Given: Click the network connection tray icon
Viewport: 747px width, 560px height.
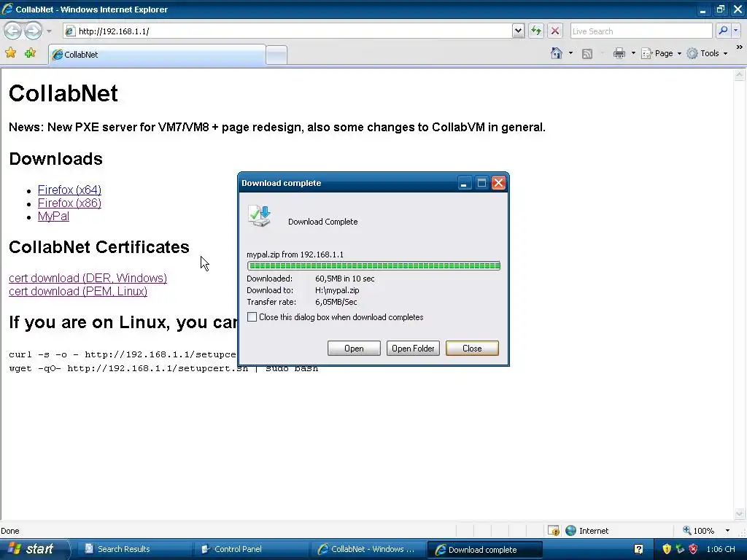Looking at the screenshot, I should [680, 549].
